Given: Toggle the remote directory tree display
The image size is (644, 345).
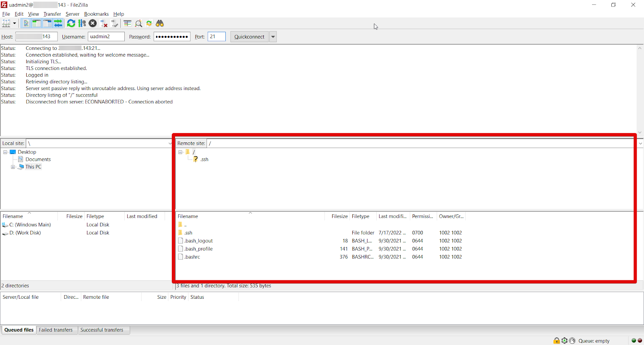Looking at the screenshot, I should click(x=47, y=23).
